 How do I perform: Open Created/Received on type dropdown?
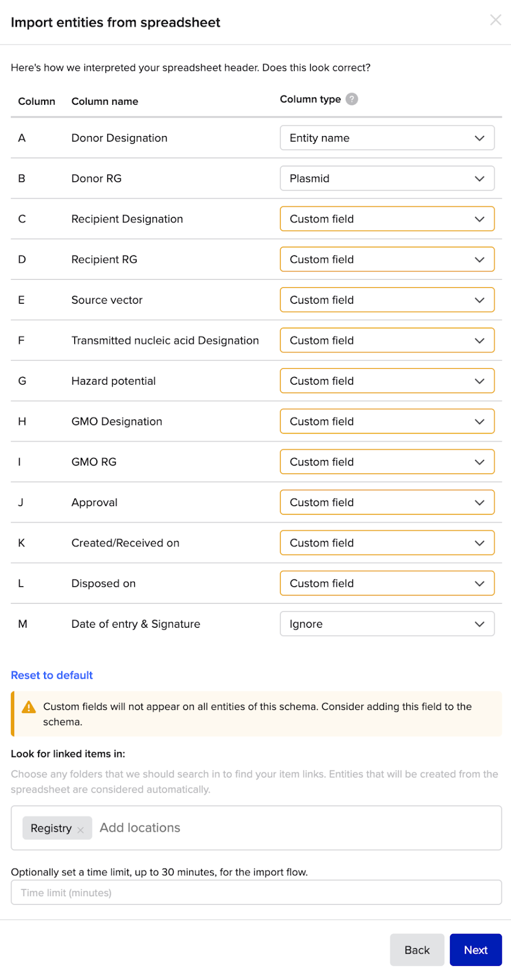(x=387, y=542)
